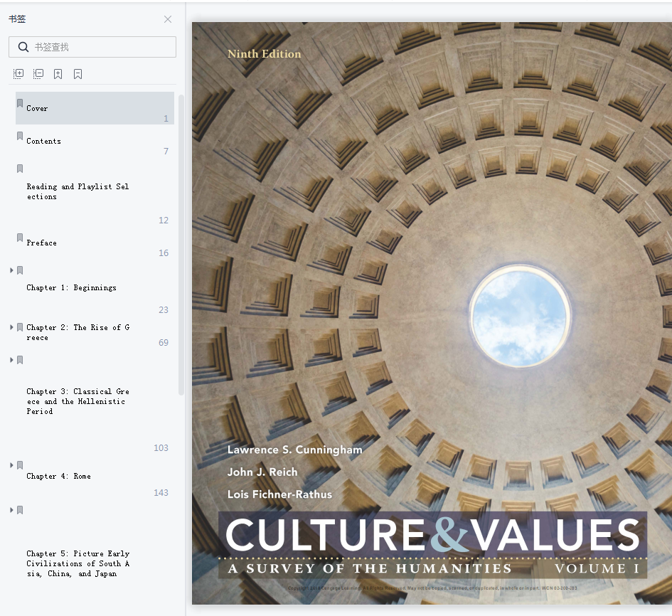Click the bookmarks panel scrollbar

(x=181, y=245)
